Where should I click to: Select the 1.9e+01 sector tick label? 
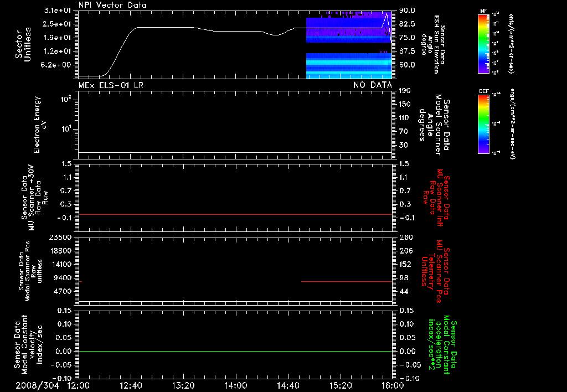click(58, 38)
